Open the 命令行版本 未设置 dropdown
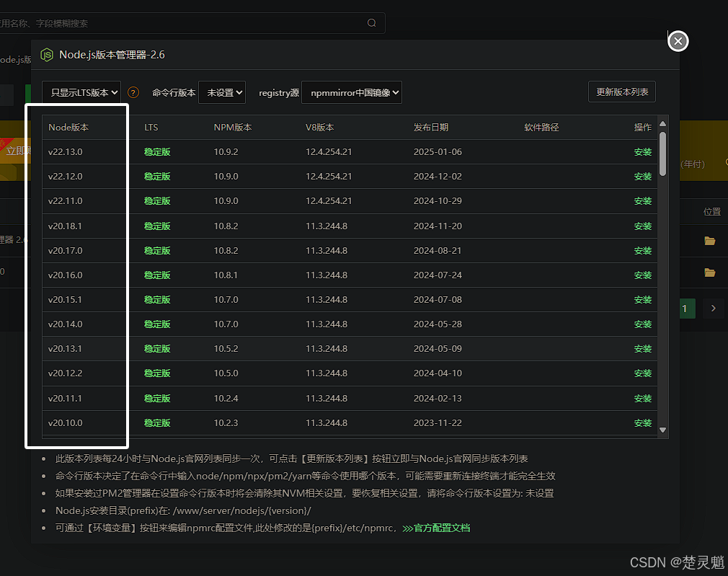The width and height of the screenshot is (728, 576). [222, 92]
